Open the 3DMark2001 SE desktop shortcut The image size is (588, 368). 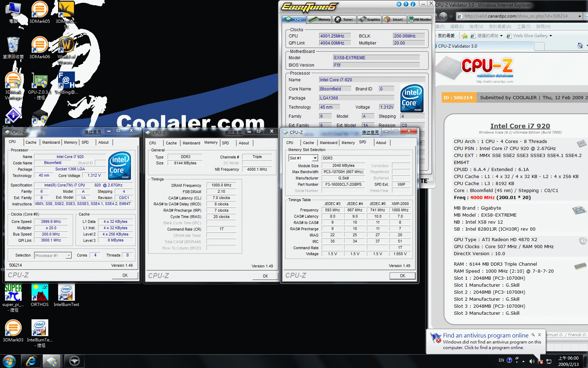66,15
